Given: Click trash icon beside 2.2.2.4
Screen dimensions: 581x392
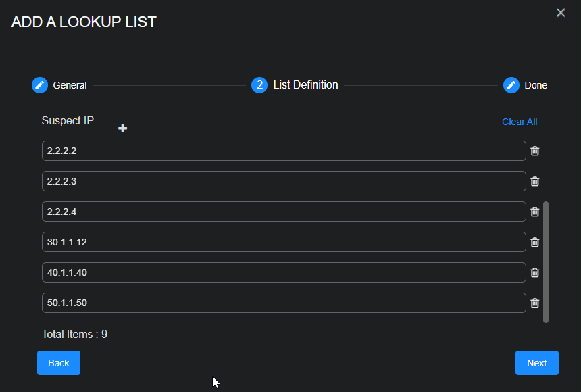Looking at the screenshot, I should click(x=535, y=212).
